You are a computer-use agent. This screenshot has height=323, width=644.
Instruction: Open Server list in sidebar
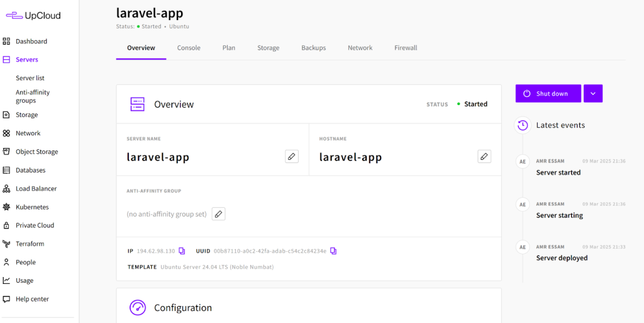tap(30, 78)
